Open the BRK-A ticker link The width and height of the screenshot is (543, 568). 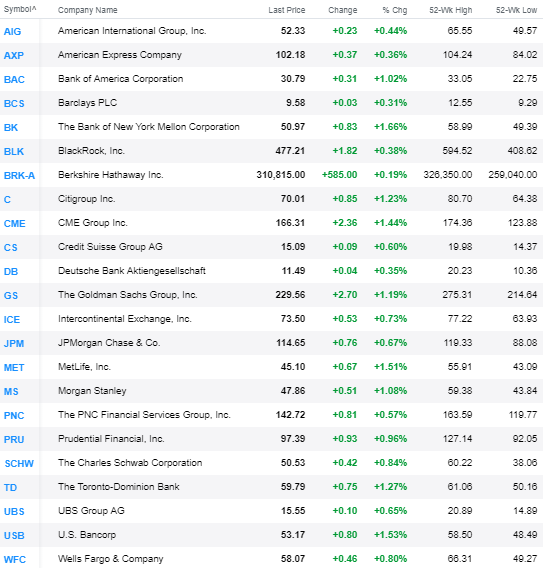point(19,175)
